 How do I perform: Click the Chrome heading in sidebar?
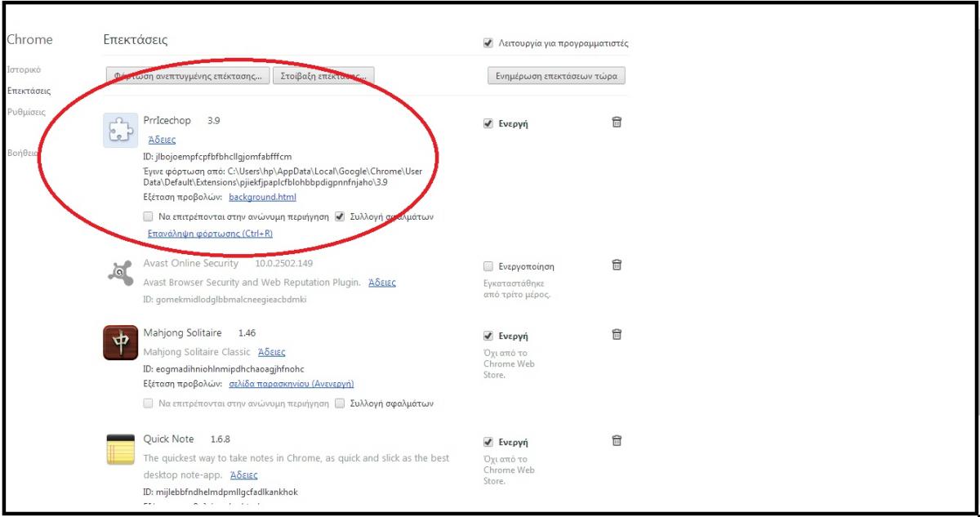point(29,39)
